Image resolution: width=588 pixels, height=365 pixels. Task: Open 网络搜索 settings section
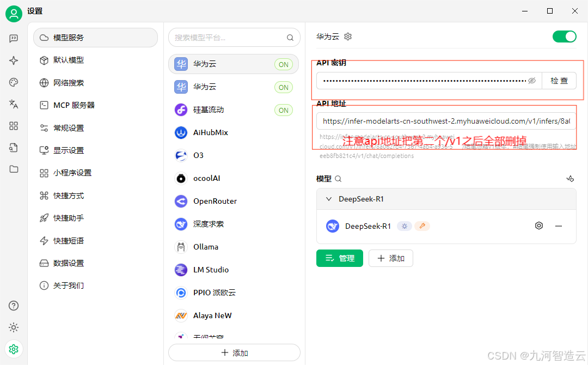95,82
